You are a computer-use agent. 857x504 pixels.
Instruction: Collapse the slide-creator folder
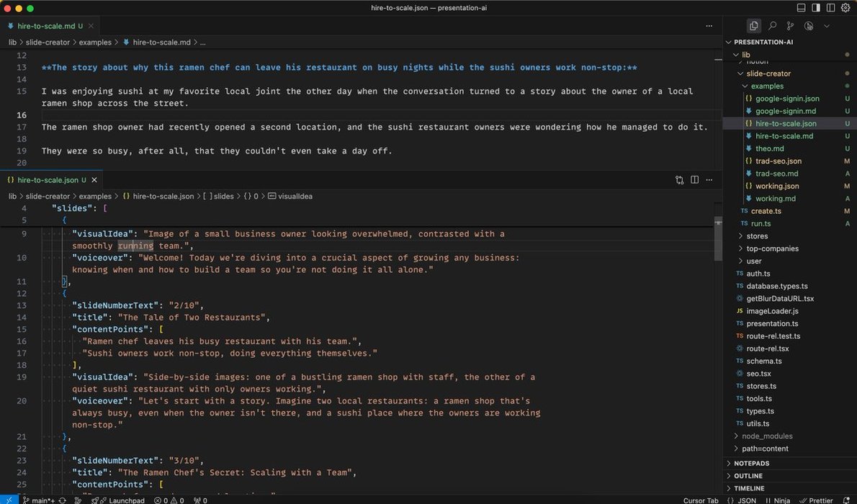pyautogui.click(x=768, y=73)
